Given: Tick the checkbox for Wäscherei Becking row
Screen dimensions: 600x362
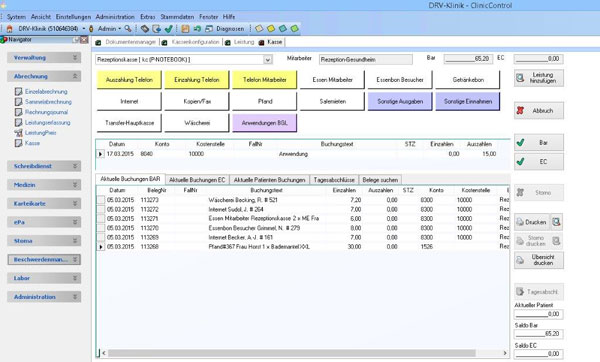Looking at the screenshot, I should 101,200.
